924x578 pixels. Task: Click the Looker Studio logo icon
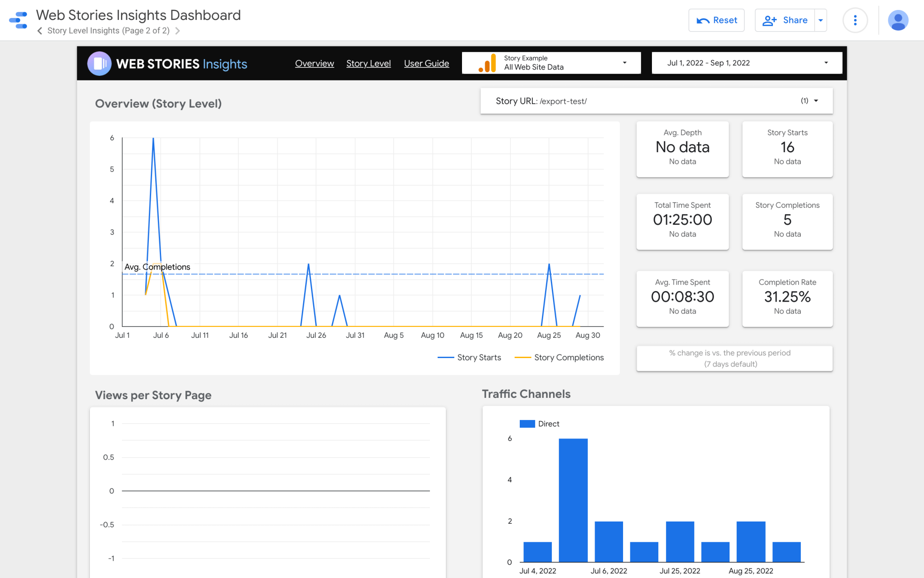tap(18, 20)
